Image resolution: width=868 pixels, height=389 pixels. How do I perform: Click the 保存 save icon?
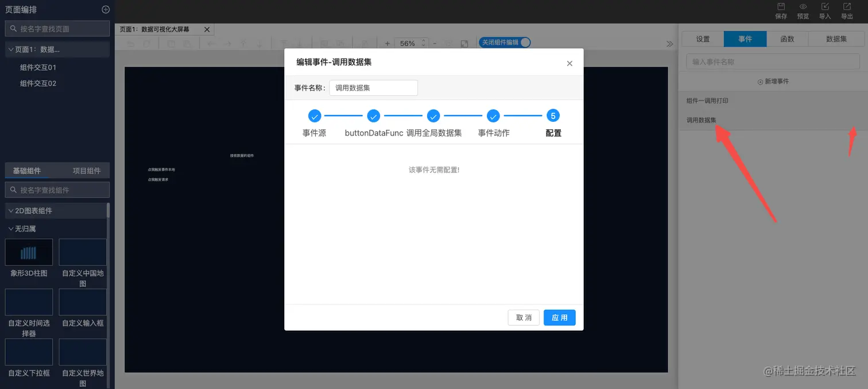(x=781, y=6)
